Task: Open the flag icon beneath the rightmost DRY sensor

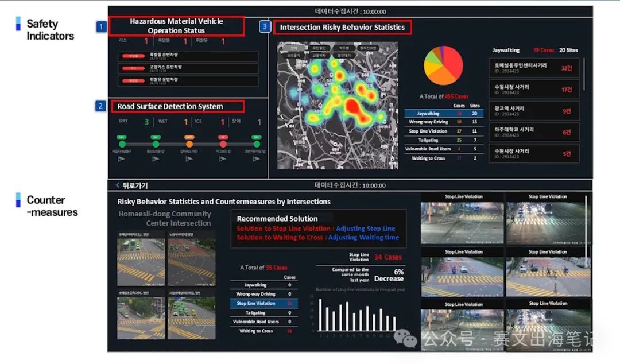Action: (256, 158)
